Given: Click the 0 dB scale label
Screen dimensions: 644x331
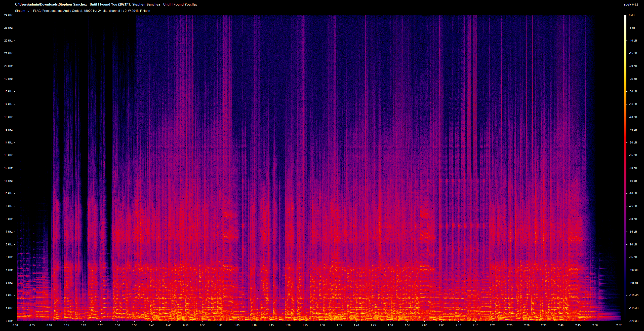Looking at the screenshot, I should (x=631, y=15).
